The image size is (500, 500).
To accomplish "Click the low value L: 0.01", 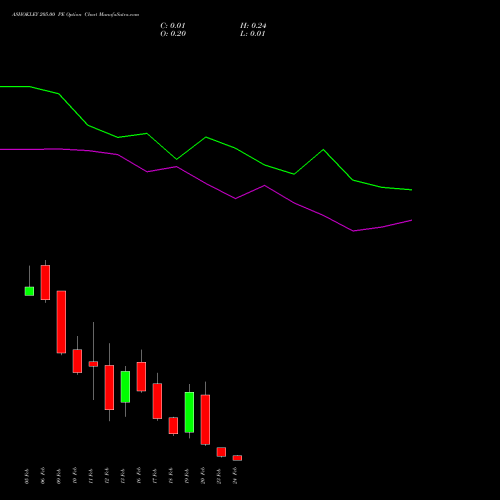I will [252, 34].
